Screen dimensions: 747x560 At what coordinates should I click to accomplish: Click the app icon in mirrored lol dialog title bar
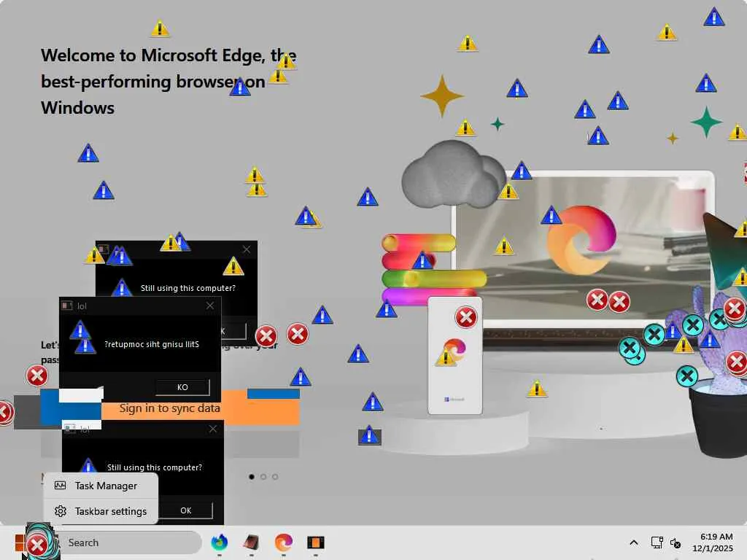(x=66, y=306)
